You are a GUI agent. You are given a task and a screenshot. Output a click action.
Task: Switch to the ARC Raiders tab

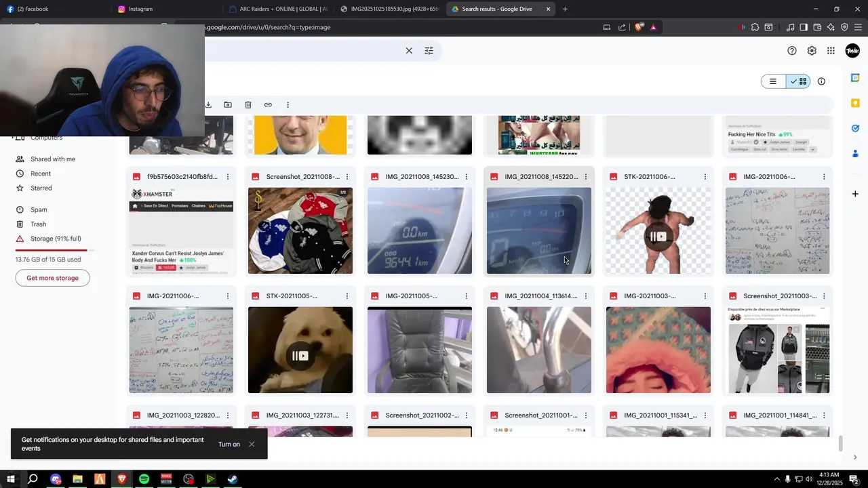(x=278, y=9)
